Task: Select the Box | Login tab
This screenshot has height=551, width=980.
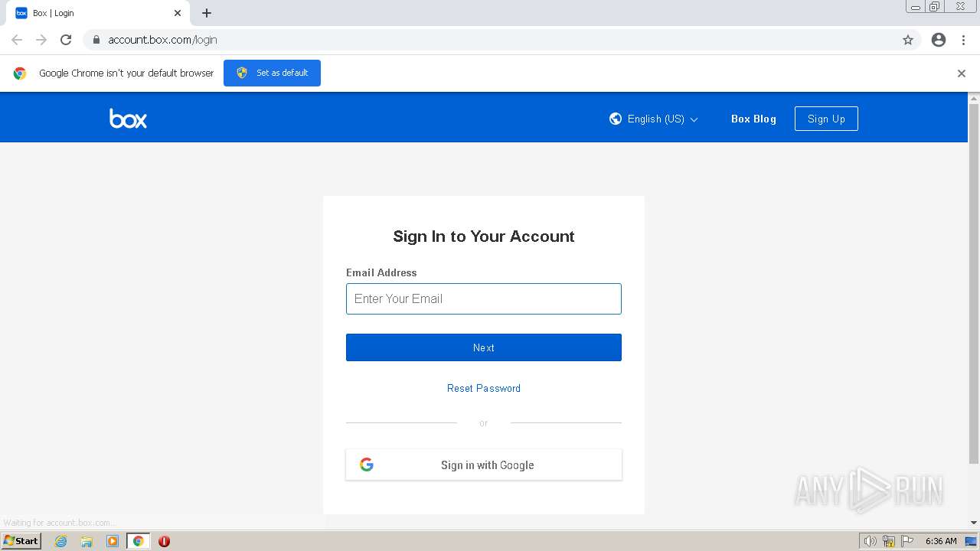Action: click(92, 13)
